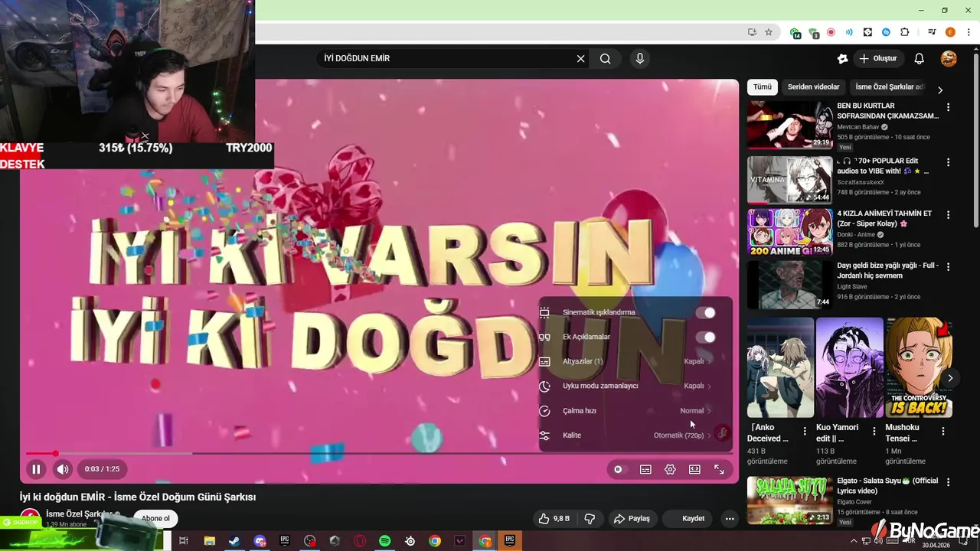
Task: Open Kalite quality submenu
Action: [635, 435]
